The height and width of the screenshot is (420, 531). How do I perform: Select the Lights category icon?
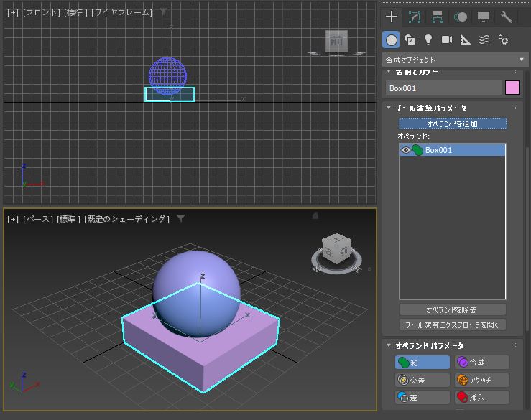(x=428, y=40)
